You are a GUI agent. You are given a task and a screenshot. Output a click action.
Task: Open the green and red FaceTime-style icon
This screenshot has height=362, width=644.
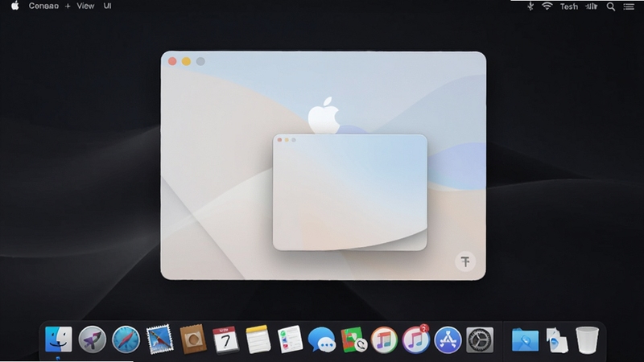coord(353,339)
